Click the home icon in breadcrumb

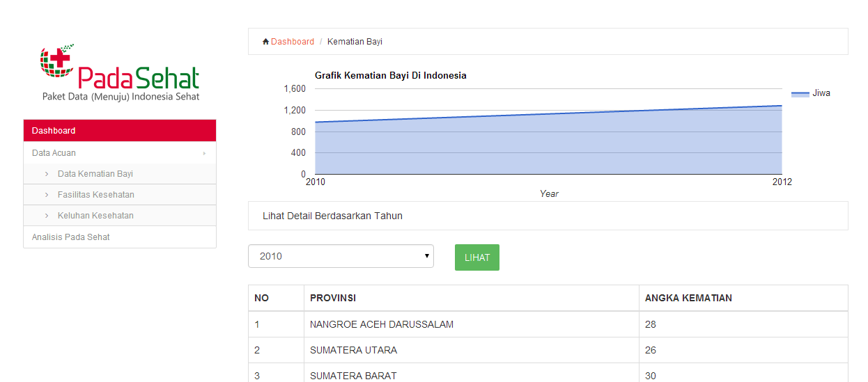(x=265, y=42)
